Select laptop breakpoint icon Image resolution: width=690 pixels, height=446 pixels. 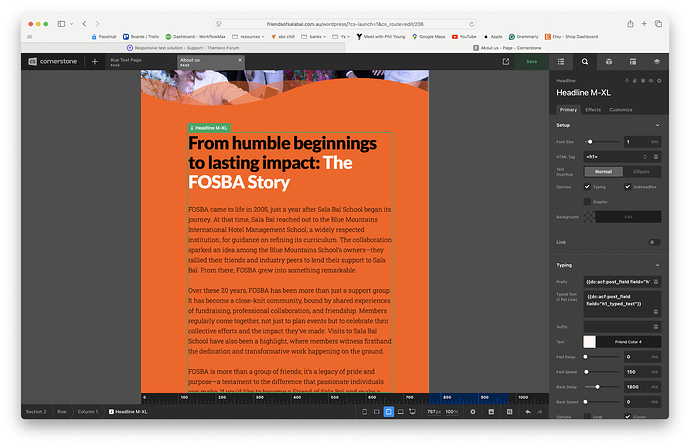click(400, 412)
